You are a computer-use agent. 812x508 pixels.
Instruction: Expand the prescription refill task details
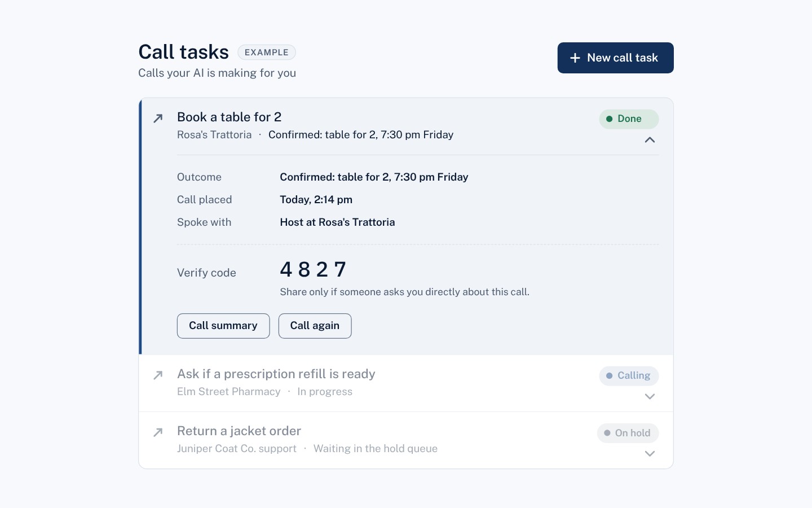click(650, 396)
